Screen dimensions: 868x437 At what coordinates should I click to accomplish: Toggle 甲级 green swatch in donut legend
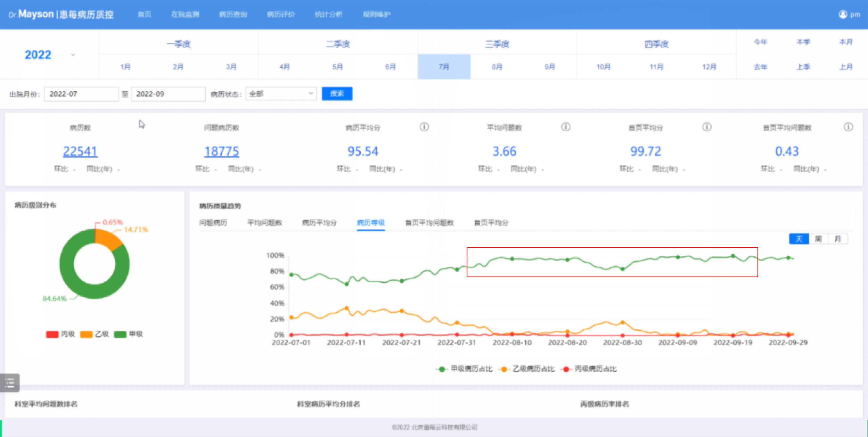point(120,334)
